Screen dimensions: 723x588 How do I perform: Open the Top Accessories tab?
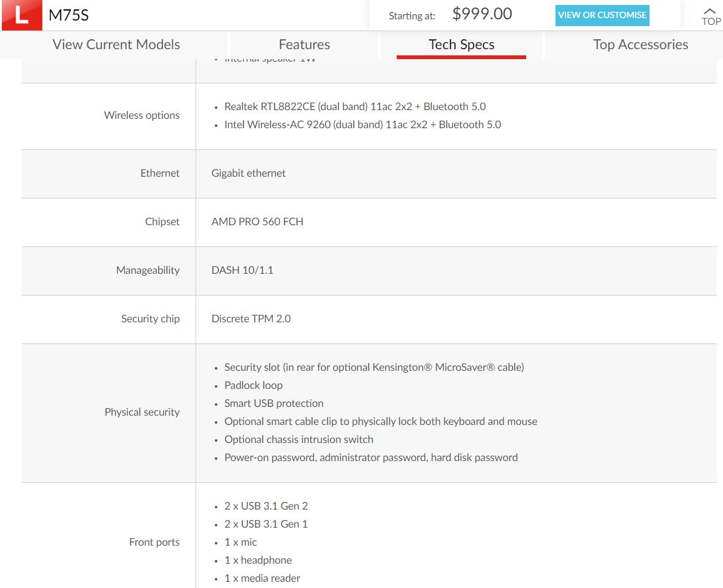(640, 45)
